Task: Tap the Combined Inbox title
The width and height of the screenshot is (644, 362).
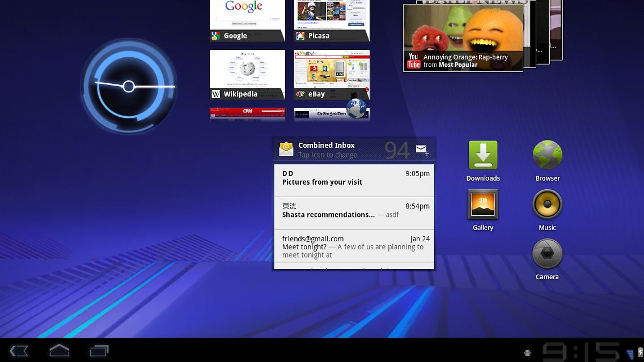Action: click(x=327, y=145)
